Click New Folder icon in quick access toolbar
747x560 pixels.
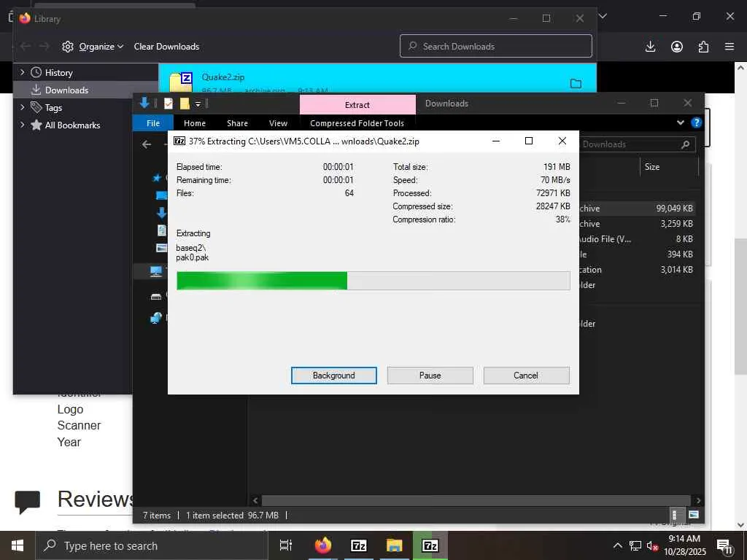pyautogui.click(x=185, y=104)
